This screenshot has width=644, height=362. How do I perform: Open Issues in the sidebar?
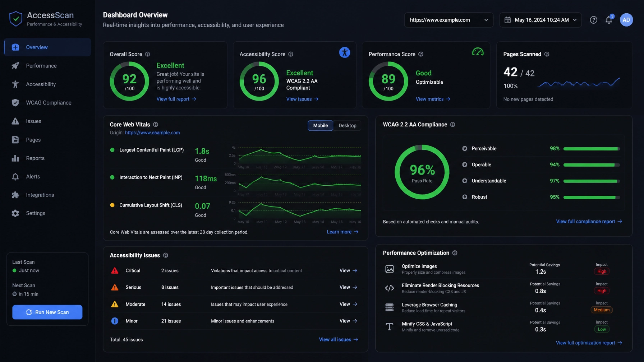point(47,121)
